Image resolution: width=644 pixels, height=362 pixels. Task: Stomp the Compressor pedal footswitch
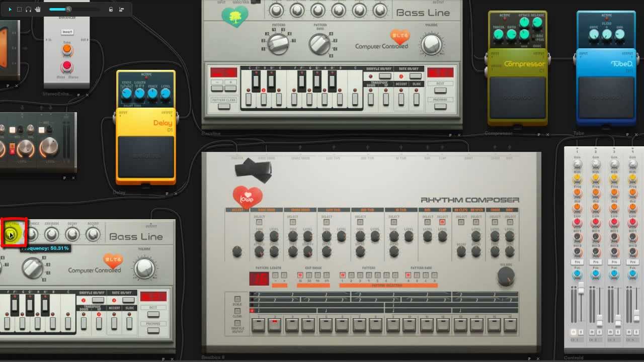(x=518, y=98)
